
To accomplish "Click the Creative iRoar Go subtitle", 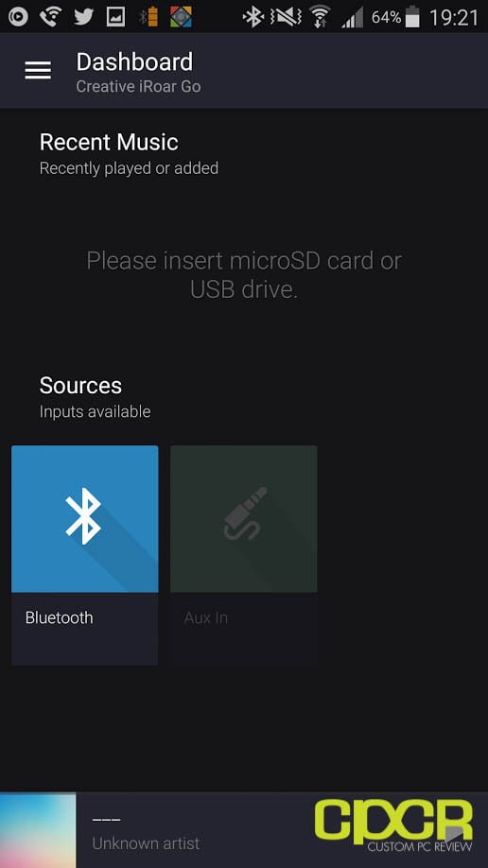I will (138, 86).
